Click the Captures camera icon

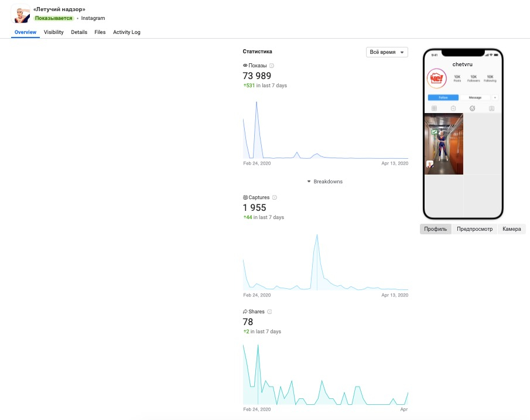[245, 197]
